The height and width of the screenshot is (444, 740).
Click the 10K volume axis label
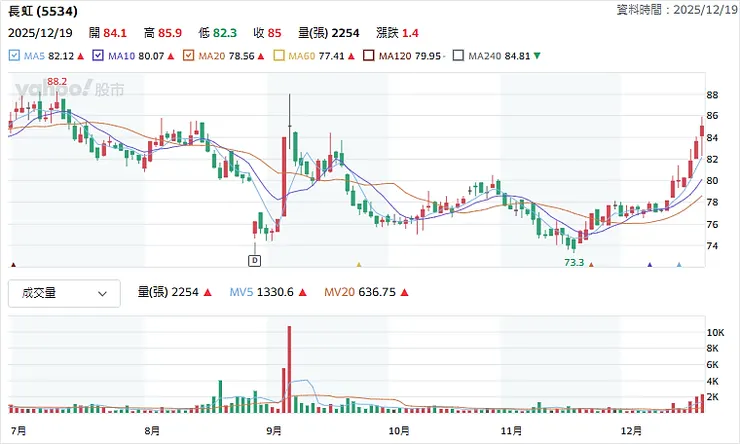click(715, 333)
